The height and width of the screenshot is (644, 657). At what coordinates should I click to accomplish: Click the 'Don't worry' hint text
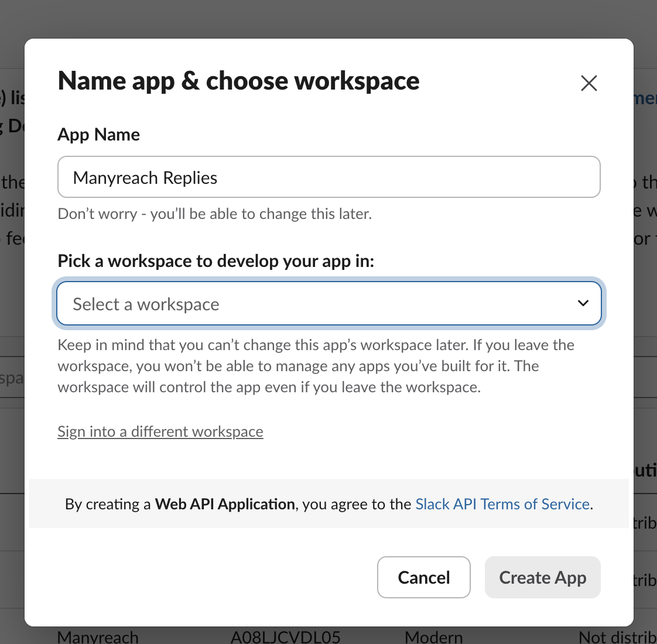(x=214, y=214)
